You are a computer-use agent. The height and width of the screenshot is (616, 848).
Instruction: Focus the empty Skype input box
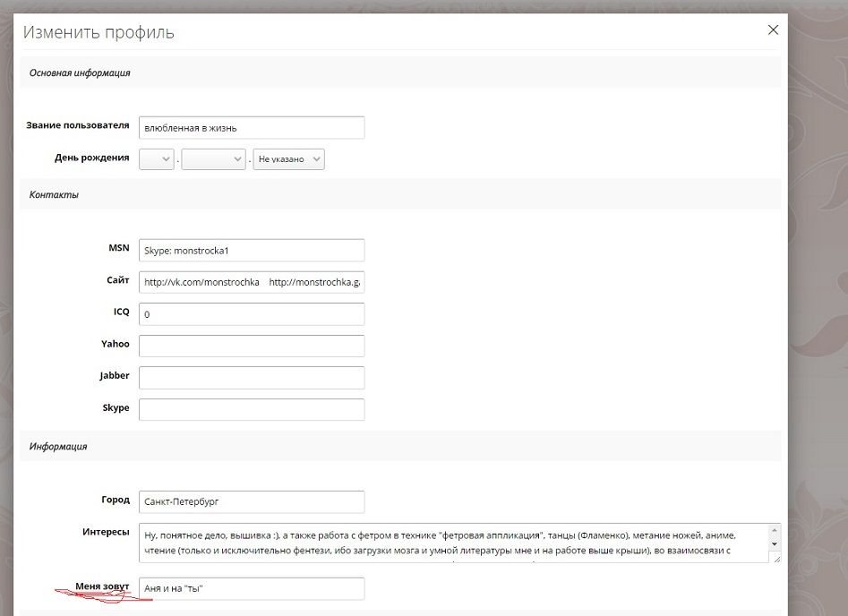click(252, 409)
